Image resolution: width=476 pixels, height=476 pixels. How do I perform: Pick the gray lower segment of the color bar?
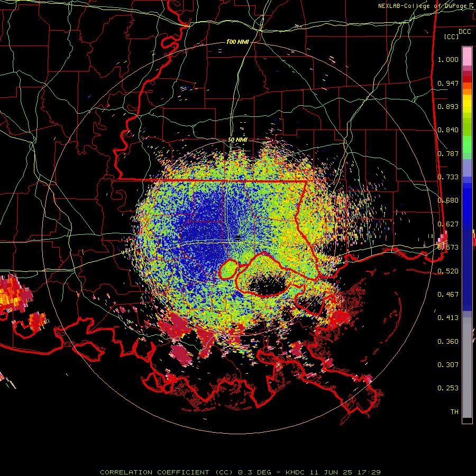pos(467,368)
